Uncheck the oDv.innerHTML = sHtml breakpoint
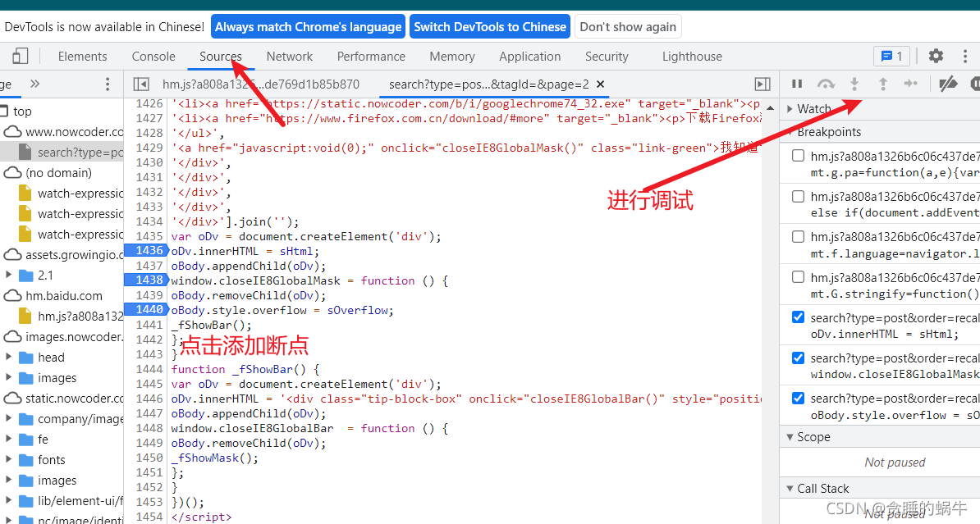980x524 pixels. [798, 317]
